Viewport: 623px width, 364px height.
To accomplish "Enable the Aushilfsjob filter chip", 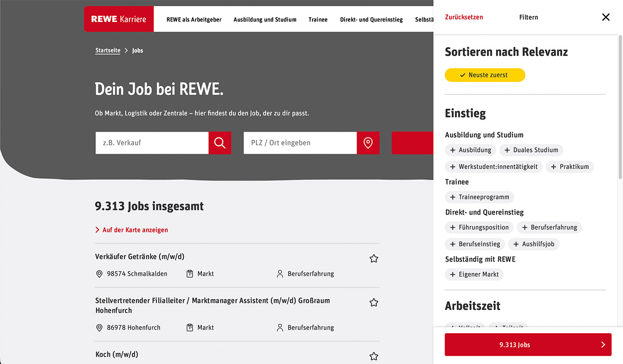I will pos(534,244).
